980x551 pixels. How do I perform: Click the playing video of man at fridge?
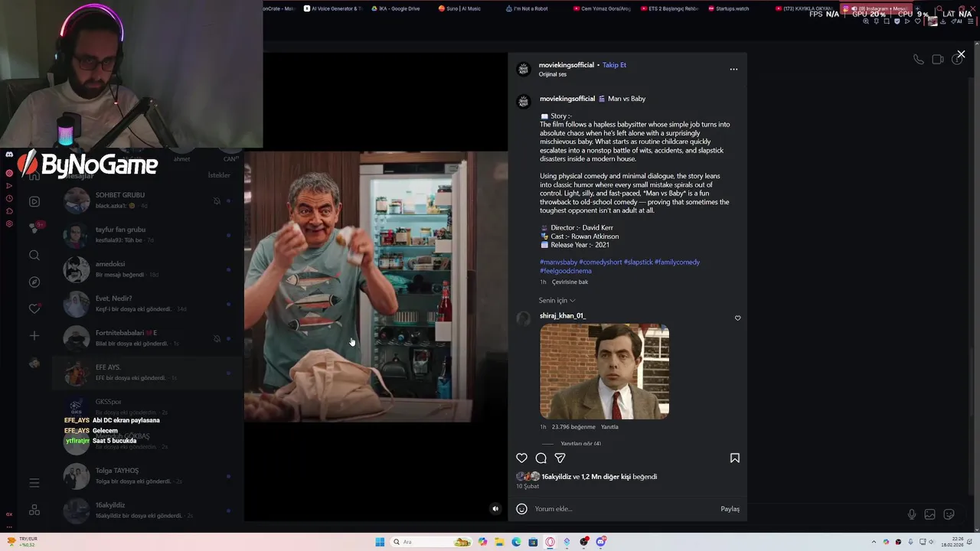click(x=375, y=287)
